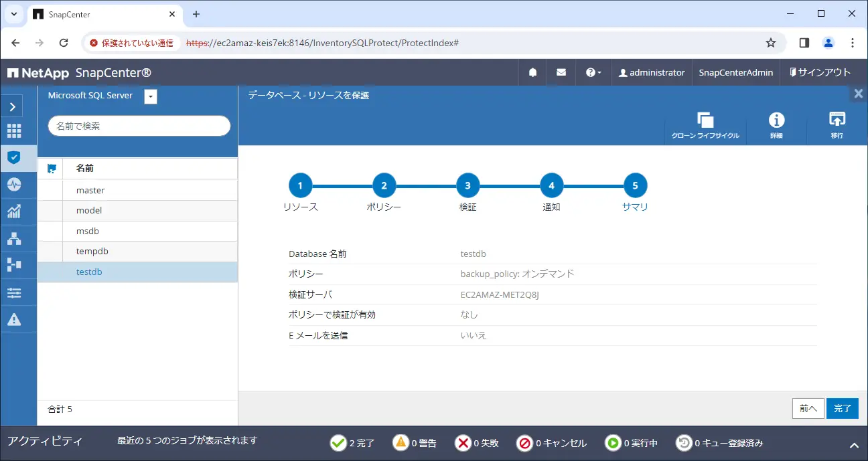868x461 pixels.
Task: Go to step 4 通知
Action: [x=552, y=185]
